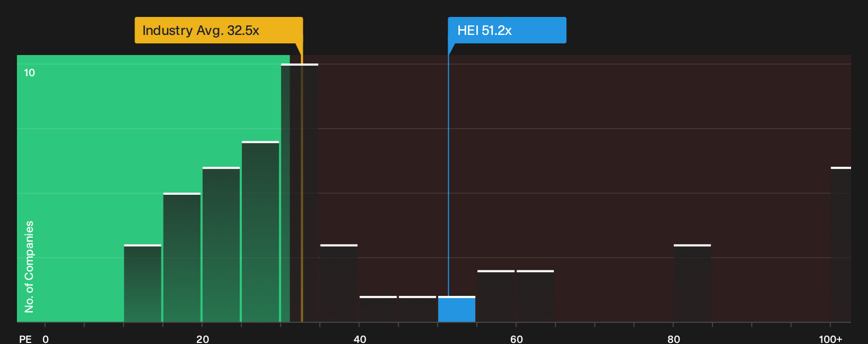The image size is (868, 344).
Task: Click the histogram bar at PE 55-60
Action: (x=496, y=296)
